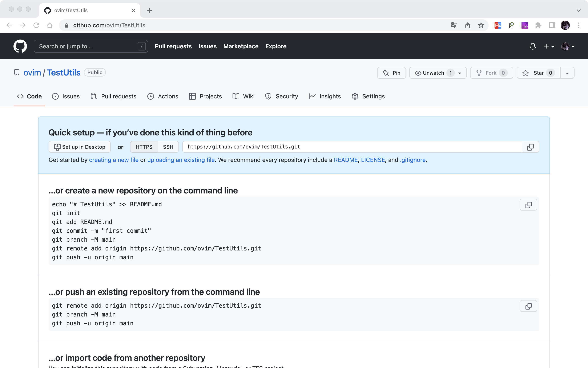This screenshot has width=588, height=368.
Task: Copy the repository HTTPS URL
Action: click(530, 147)
